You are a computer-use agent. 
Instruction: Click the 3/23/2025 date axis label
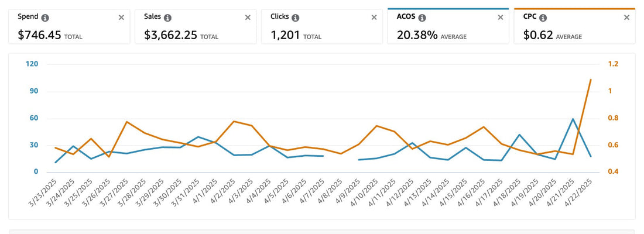click(44, 192)
